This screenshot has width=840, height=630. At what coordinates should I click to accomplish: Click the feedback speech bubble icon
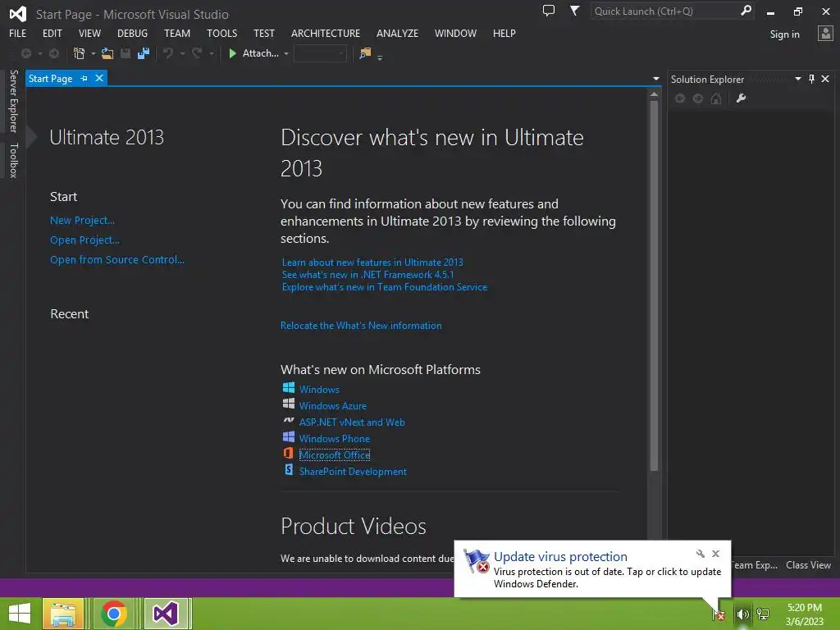tap(549, 11)
